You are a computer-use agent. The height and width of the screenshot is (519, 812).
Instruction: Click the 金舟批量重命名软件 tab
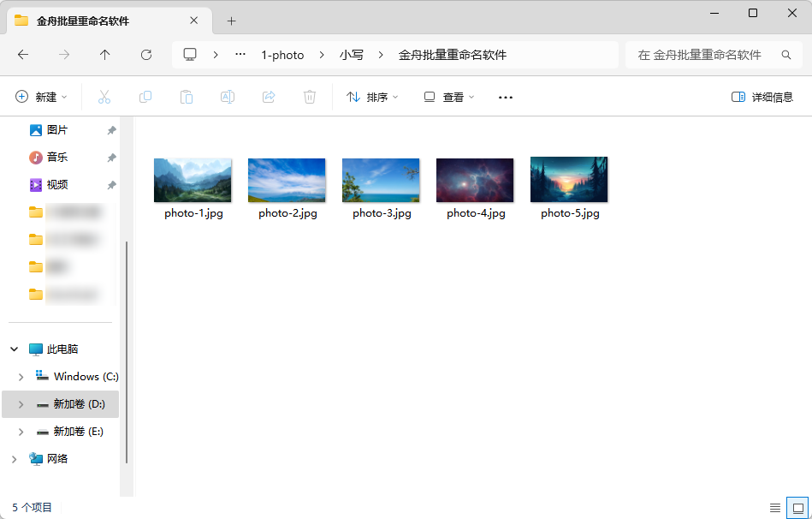pos(82,20)
